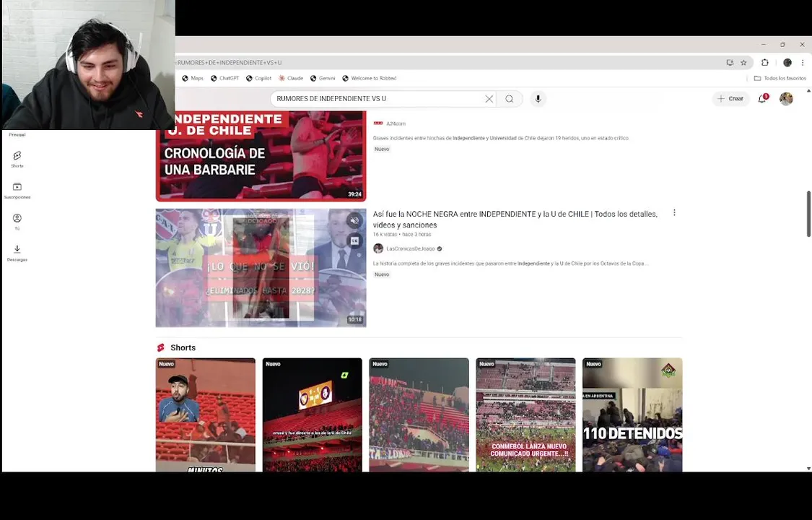Open the Shorts sidebar item

coord(17,159)
